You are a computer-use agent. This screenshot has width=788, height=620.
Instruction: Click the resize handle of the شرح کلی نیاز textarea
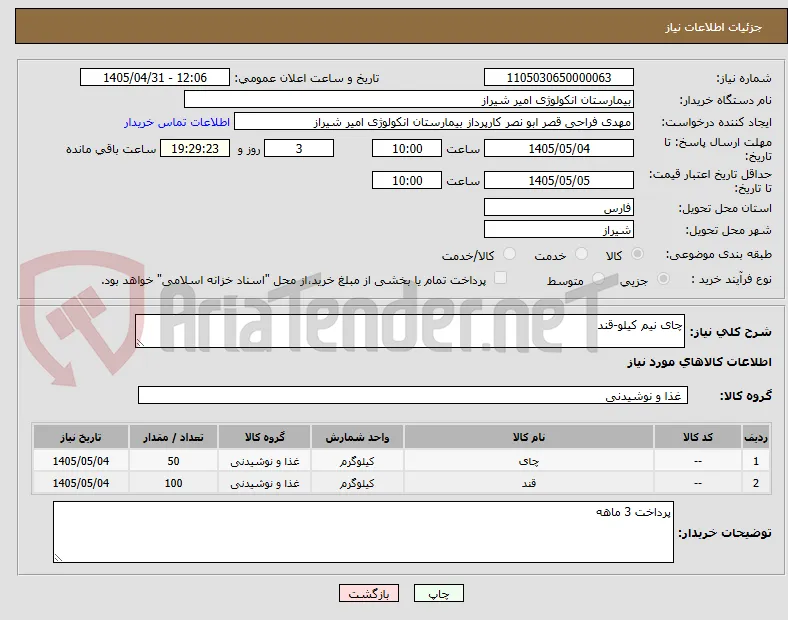click(140, 342)
